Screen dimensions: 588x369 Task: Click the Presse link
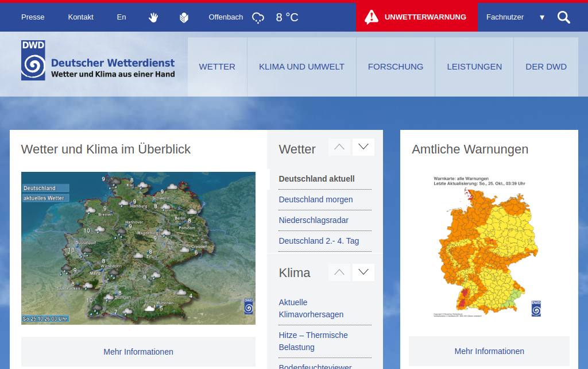33,17
